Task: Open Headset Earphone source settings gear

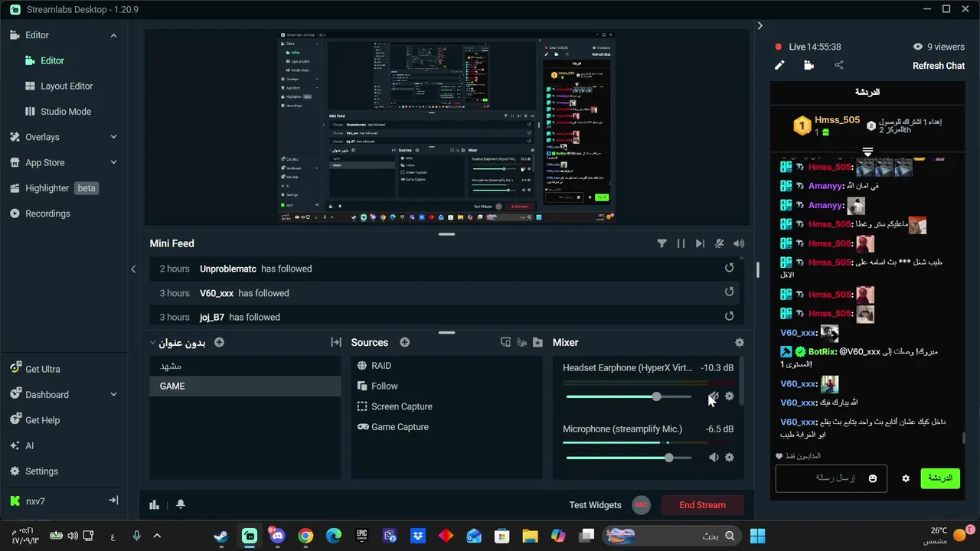Action: coord(729,396)
